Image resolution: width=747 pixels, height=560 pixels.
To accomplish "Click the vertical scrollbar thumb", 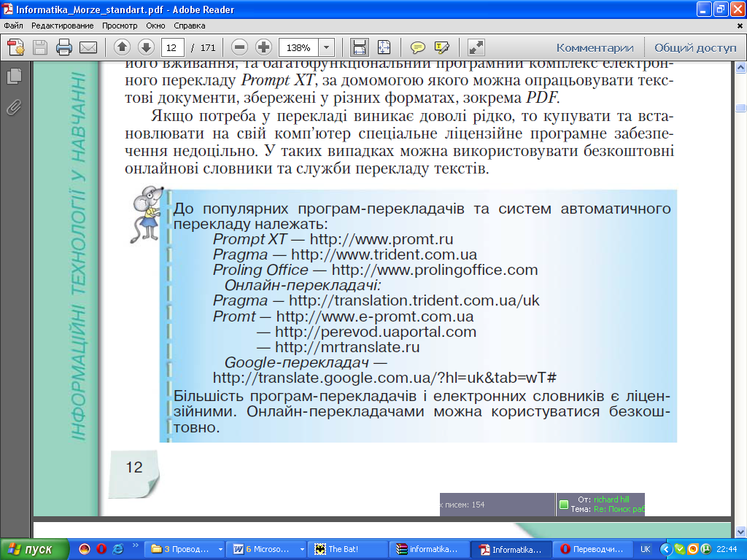I will coord(741,108).
